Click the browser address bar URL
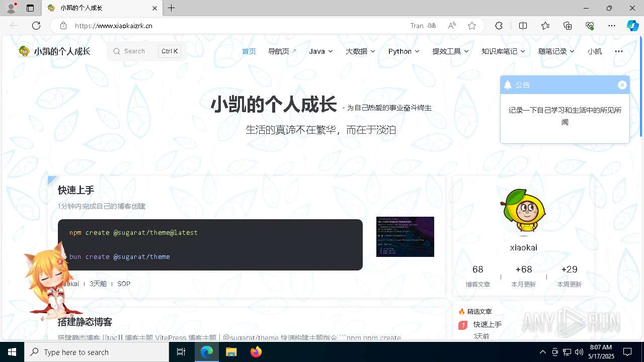The image size is (644, 362). [114, 26]
